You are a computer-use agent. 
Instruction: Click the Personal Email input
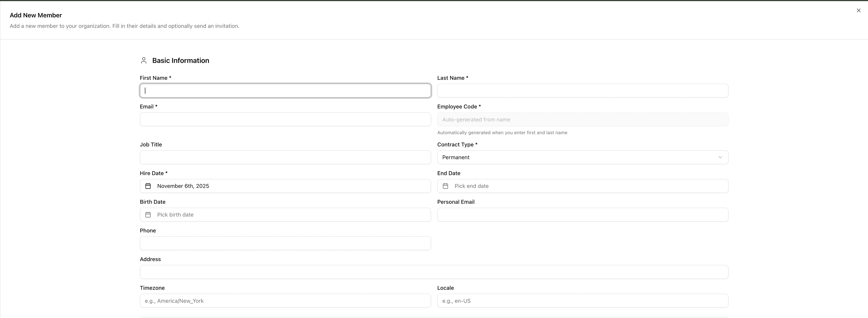coord(583,214)
